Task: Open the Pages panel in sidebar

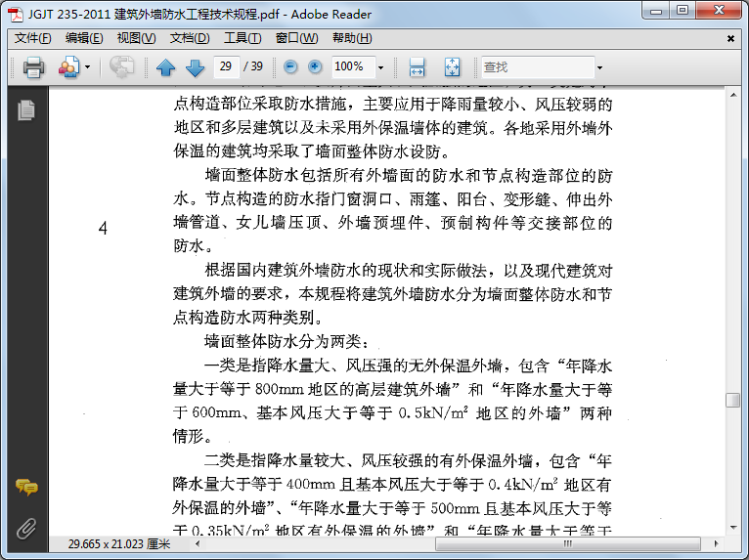Action: [x=26, y=110]
